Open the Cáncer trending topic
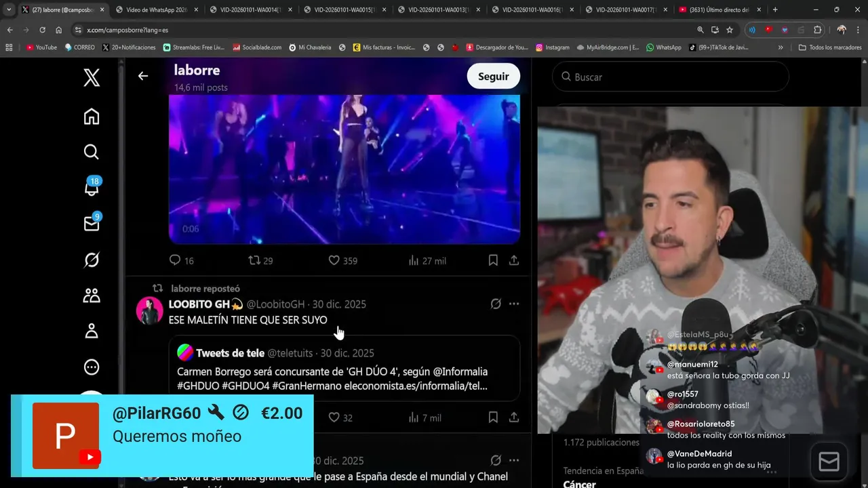The height and width of the screenshot is (488, 868). click(x=579, y=484)
